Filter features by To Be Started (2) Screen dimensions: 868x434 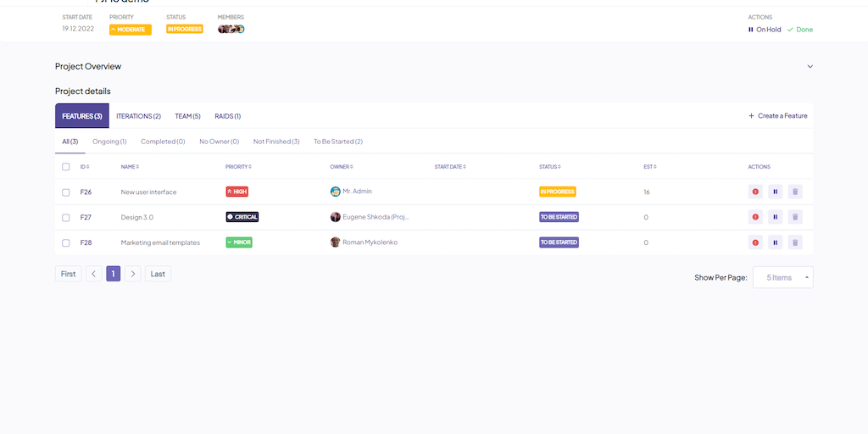pyautogui.click(x=338, y=142)
